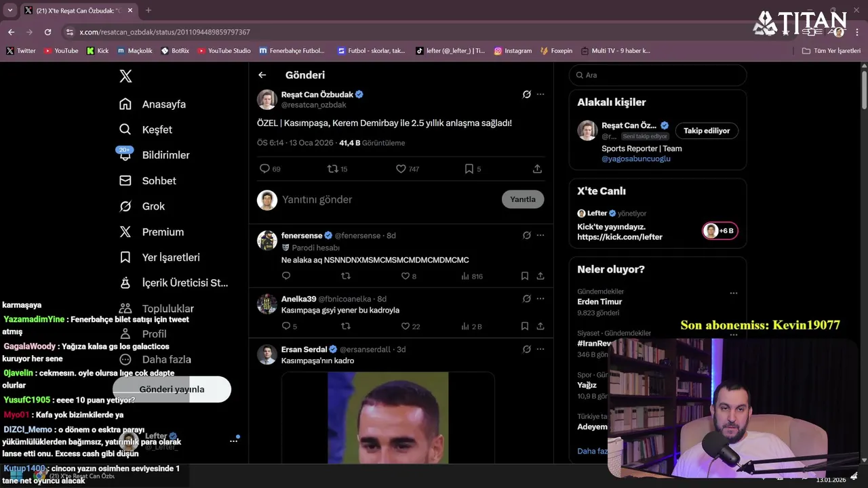Like the main post with 747 likes
868x488 pixels.
(x=408, y=169)
